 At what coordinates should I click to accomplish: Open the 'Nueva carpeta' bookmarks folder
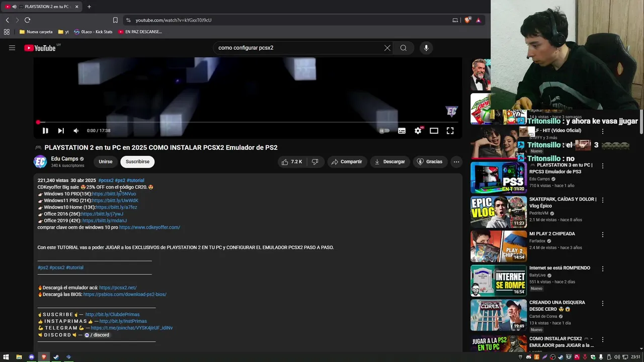point(36,32)
